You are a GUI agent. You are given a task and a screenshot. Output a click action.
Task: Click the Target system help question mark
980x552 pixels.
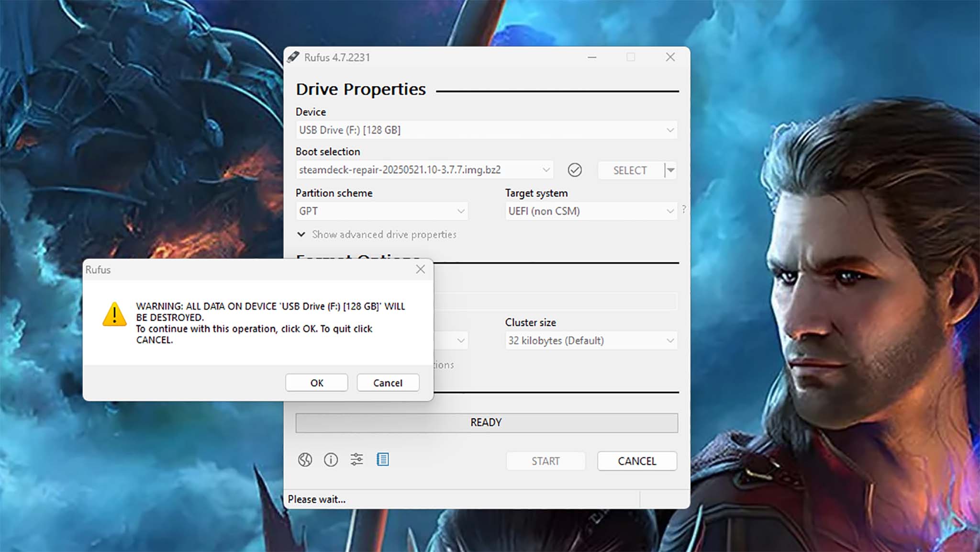point(684,209)
